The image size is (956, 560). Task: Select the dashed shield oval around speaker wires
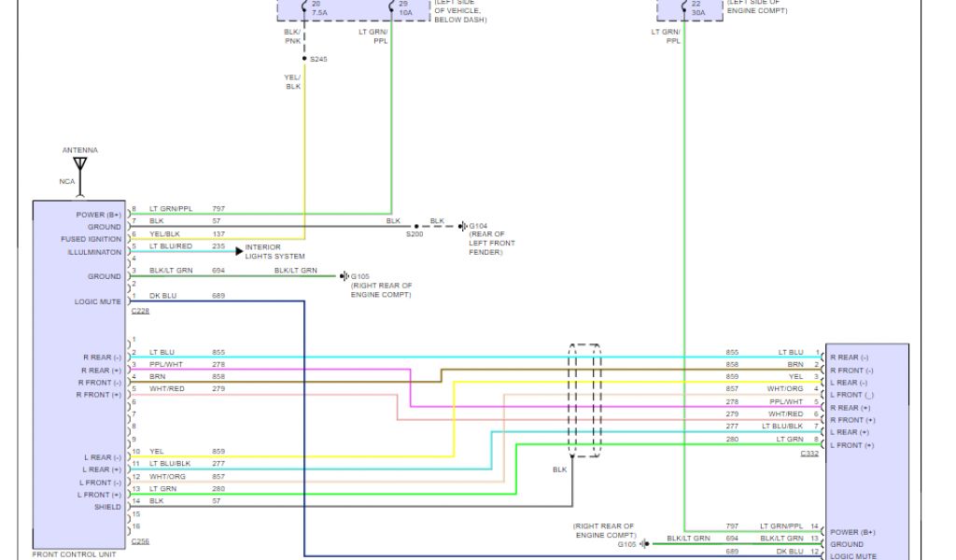click(x=585, y=399)
